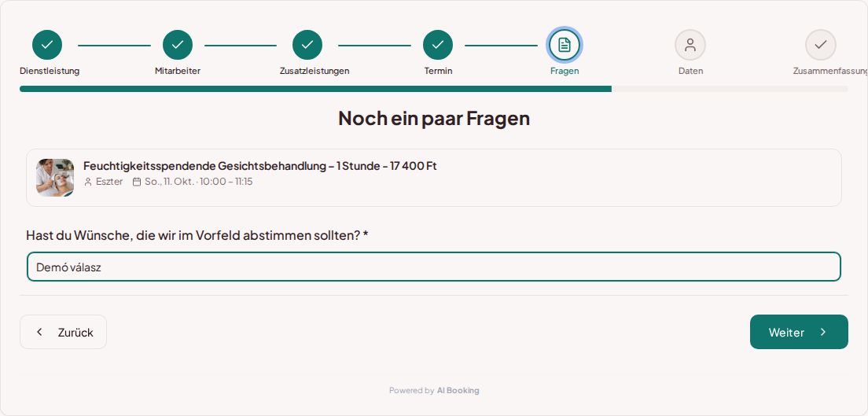Focus the wishes answer input field
Image resolution: width=868 pixels, height=416 pixels.
pyautogui.click(x=434, y=267)
